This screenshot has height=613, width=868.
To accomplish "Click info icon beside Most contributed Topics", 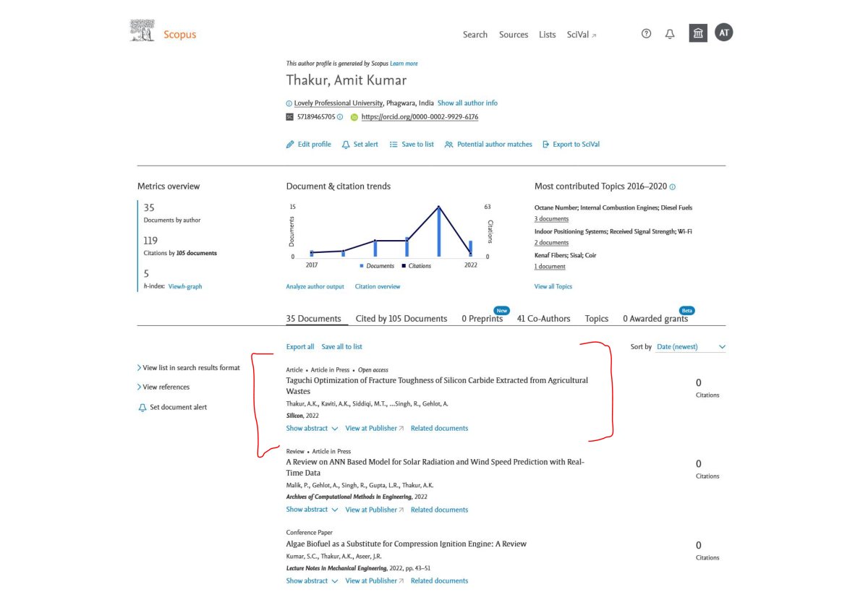I will click(x=673, y=187).
